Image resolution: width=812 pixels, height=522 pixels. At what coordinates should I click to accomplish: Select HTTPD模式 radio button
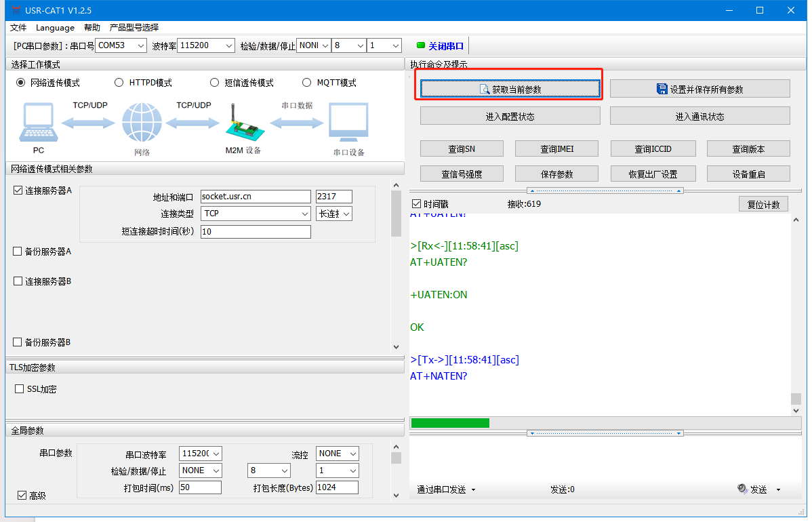[119, 82]
